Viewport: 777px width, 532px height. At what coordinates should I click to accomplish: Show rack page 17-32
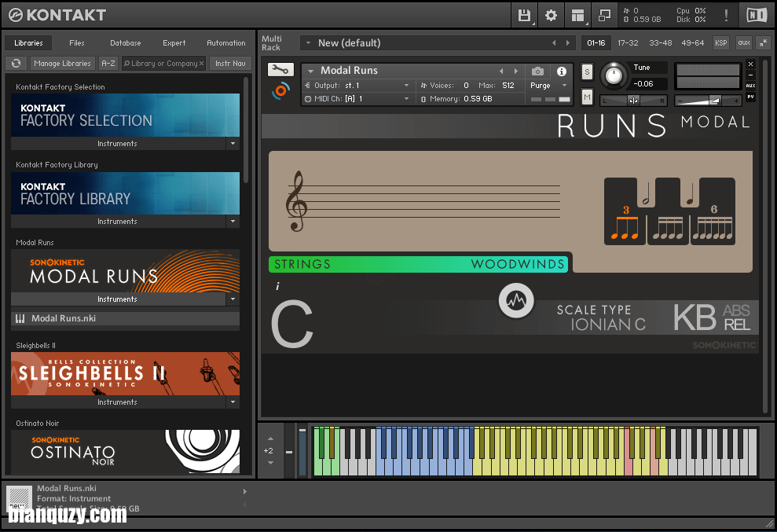coord(628,43)
